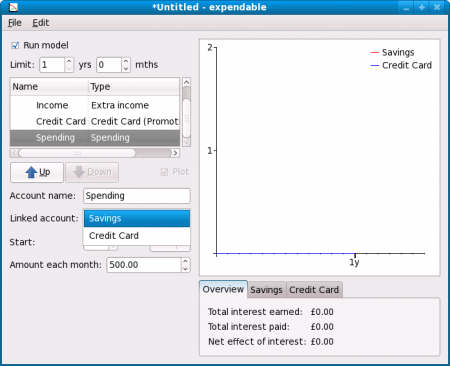Click the accounts list scroll up arrow
The width and height of the screenshot is (450, 366).
[187, 82]
